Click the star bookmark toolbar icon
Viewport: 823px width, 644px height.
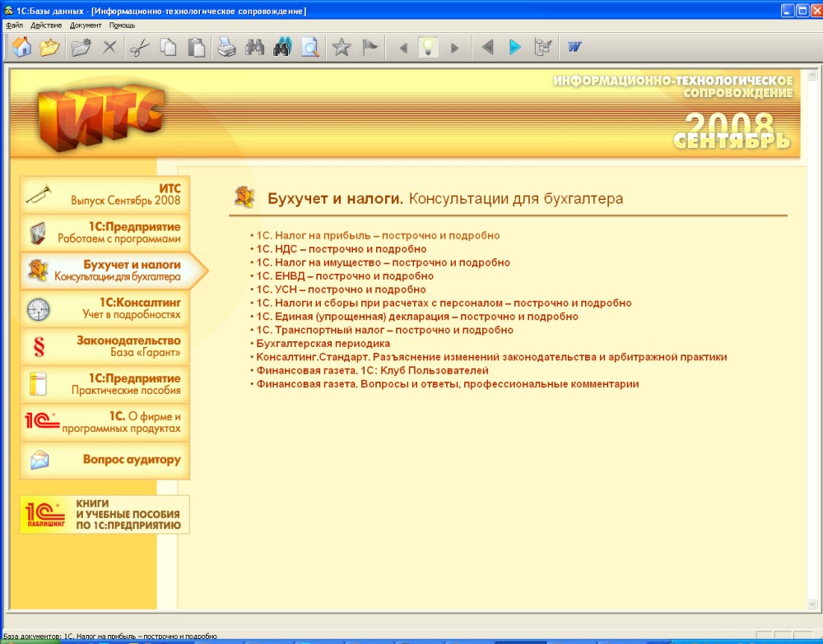(342, 48)
